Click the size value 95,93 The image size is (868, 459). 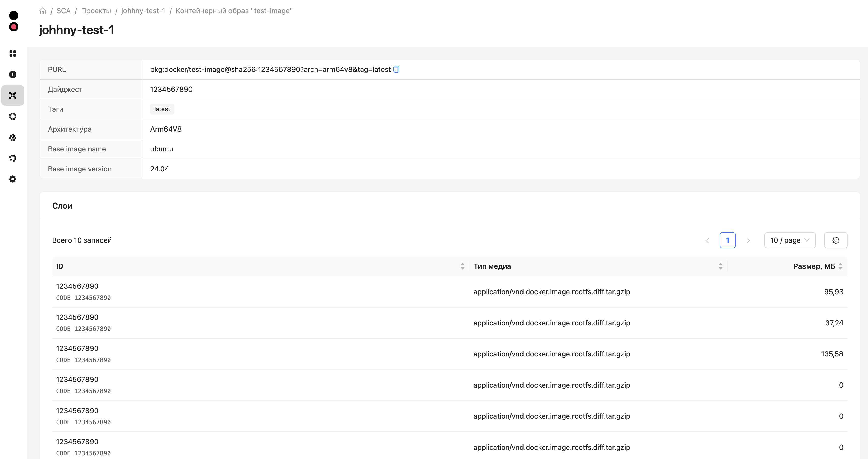834,292
